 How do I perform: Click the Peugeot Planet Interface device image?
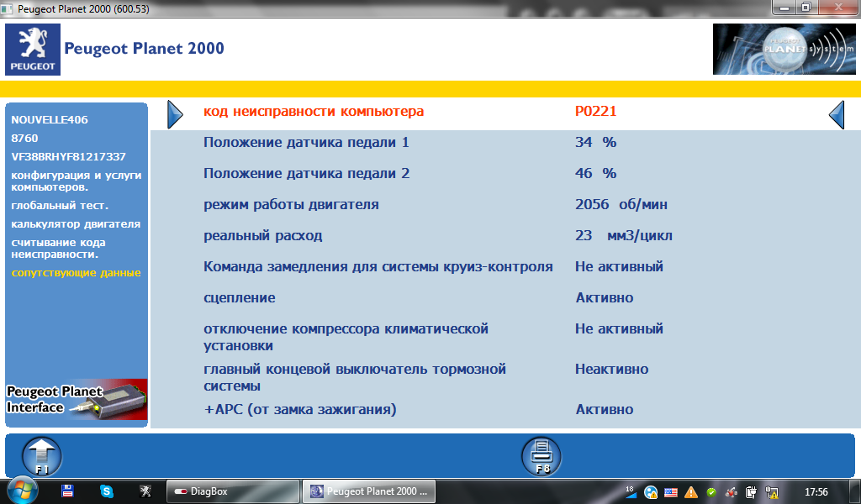pyautogui.click(x=77, y=400)
